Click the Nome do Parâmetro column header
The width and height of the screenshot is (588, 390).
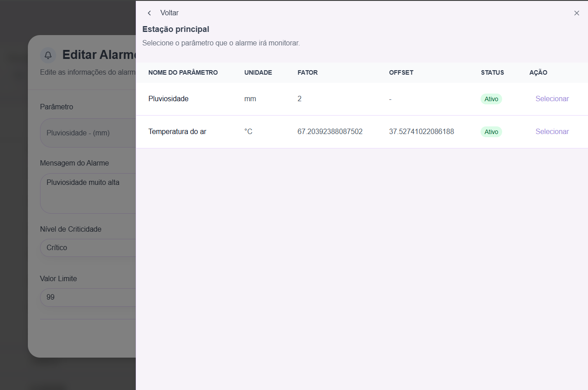[x=183, y=72]
